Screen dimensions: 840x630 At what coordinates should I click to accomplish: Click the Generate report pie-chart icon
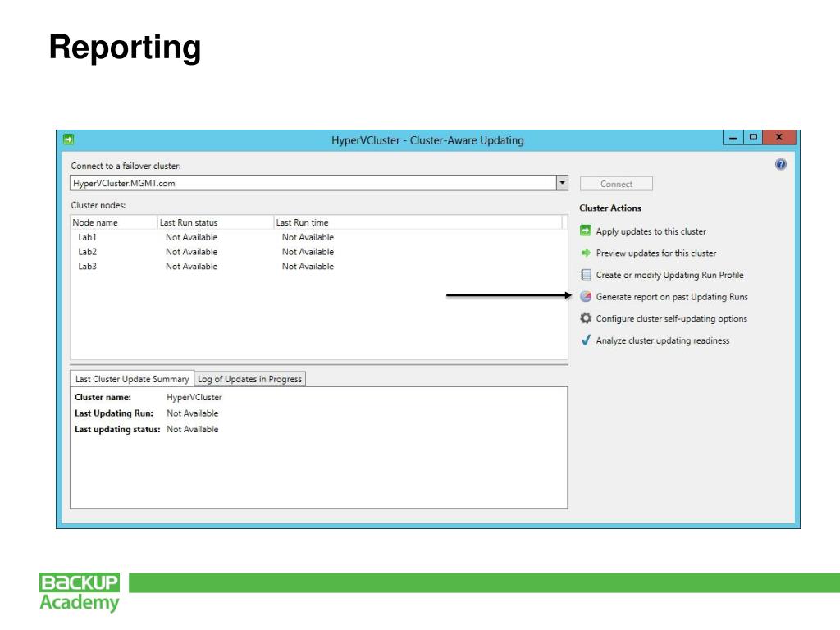pyautogui.click(x=586, y=296)
